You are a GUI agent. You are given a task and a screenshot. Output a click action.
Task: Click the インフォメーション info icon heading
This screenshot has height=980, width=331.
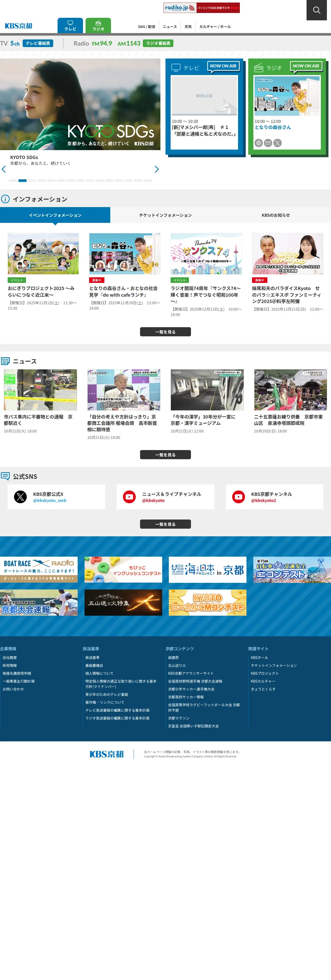tap(5, 199)
